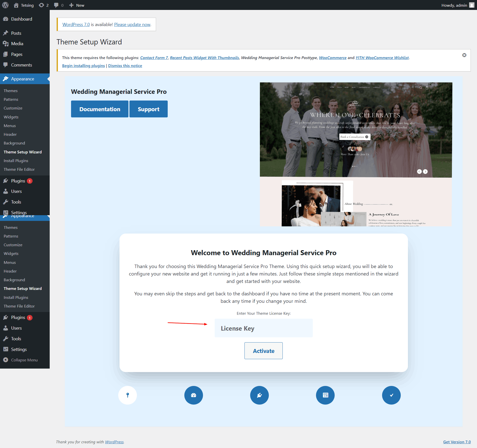Dismiss the required plugins notice with X

(x=464, y=55)
